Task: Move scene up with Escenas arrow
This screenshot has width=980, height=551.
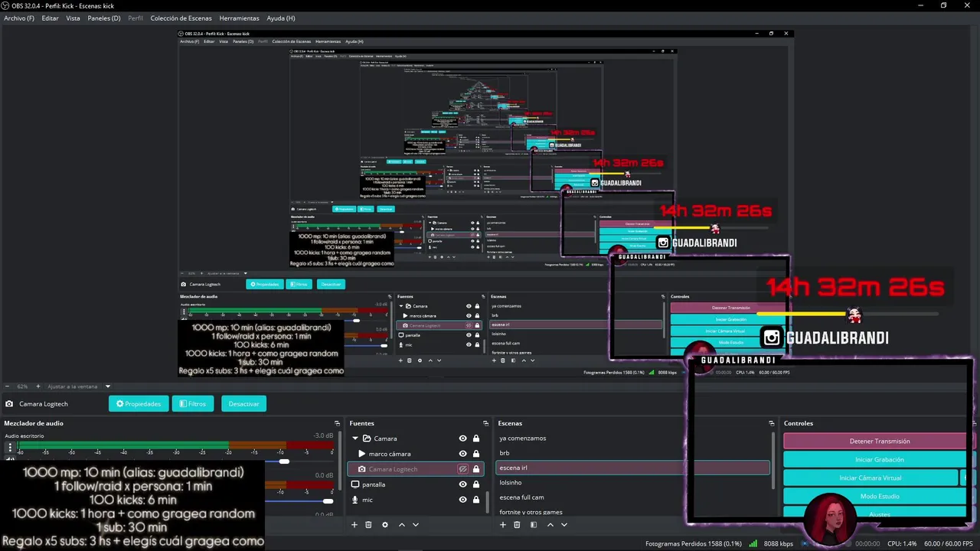Action: [x=550, y=525]
